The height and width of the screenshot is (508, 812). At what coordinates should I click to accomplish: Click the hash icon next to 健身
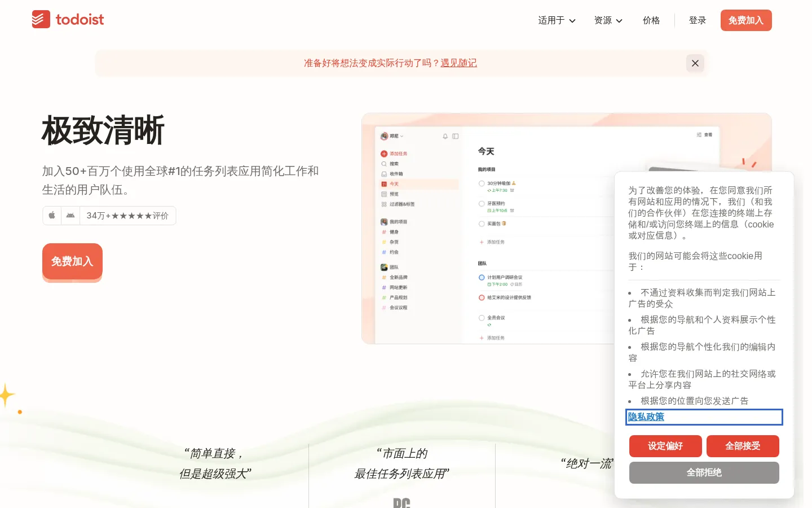(x=384, y=232)
